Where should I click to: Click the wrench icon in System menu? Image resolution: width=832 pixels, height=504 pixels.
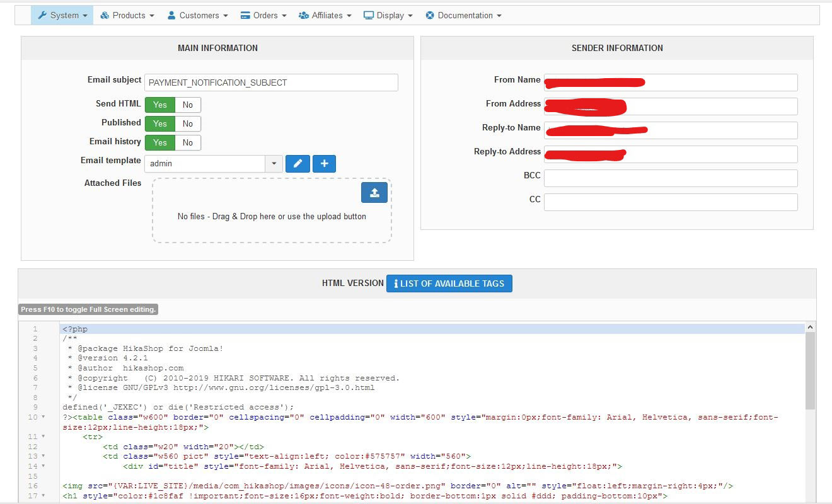[42, 15]
